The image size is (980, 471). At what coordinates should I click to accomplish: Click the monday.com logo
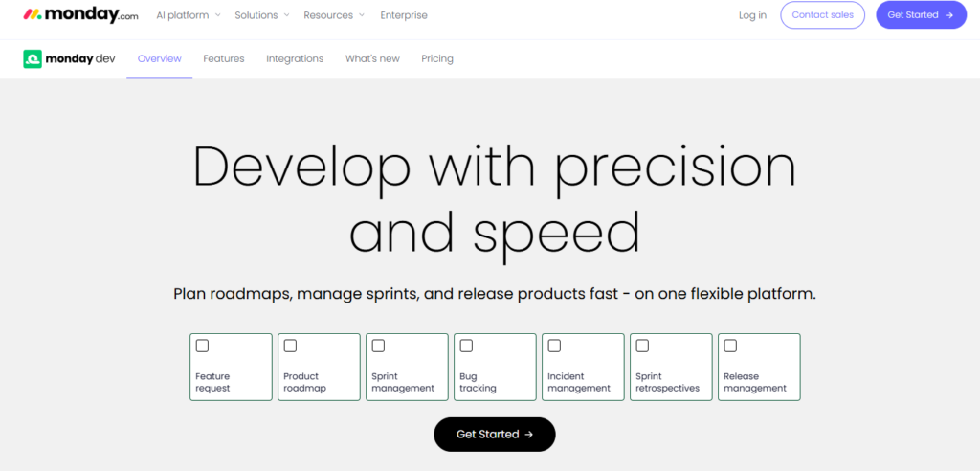pyautogui.click(x=80, y=15)
